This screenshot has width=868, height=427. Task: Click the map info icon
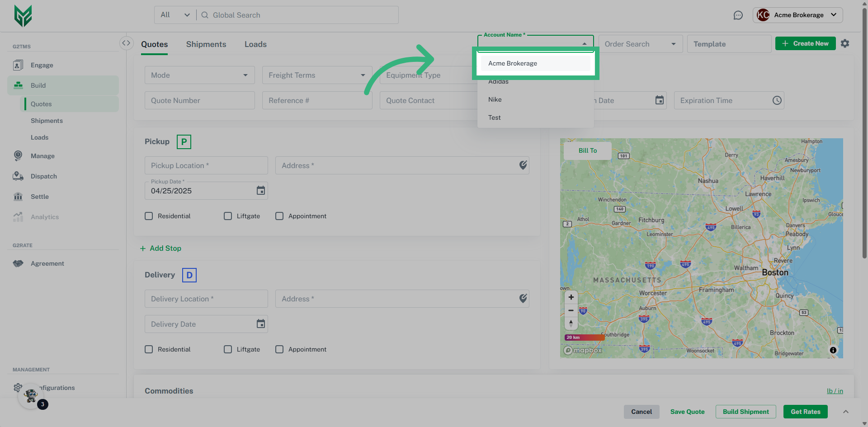833,350
